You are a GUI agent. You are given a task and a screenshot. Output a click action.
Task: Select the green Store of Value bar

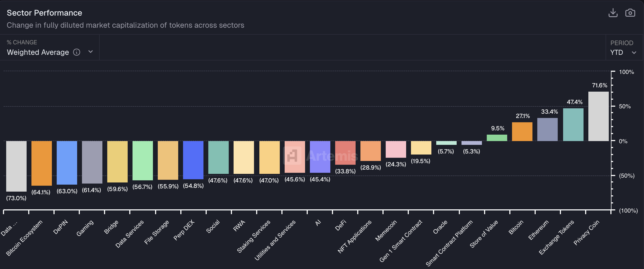[x=497, y=138]
